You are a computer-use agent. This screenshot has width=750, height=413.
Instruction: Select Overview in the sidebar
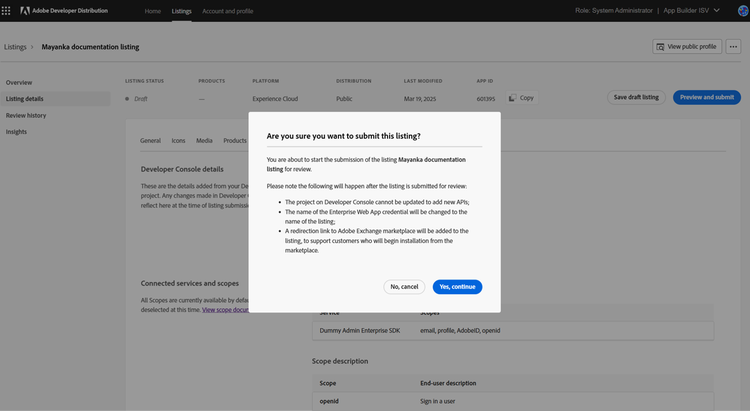pos(19,82)
